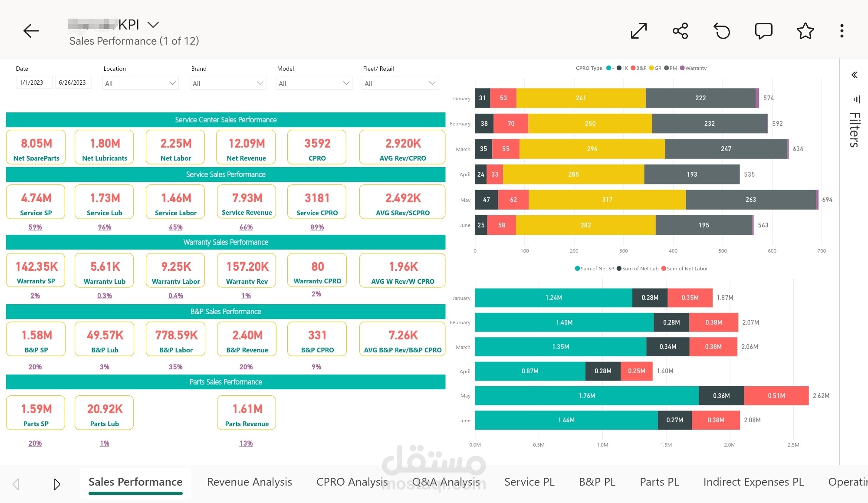The width and height of the screenshot is (868, 503).
Task: Click the 89% link under Service CPRO
Action: (317, 227)
